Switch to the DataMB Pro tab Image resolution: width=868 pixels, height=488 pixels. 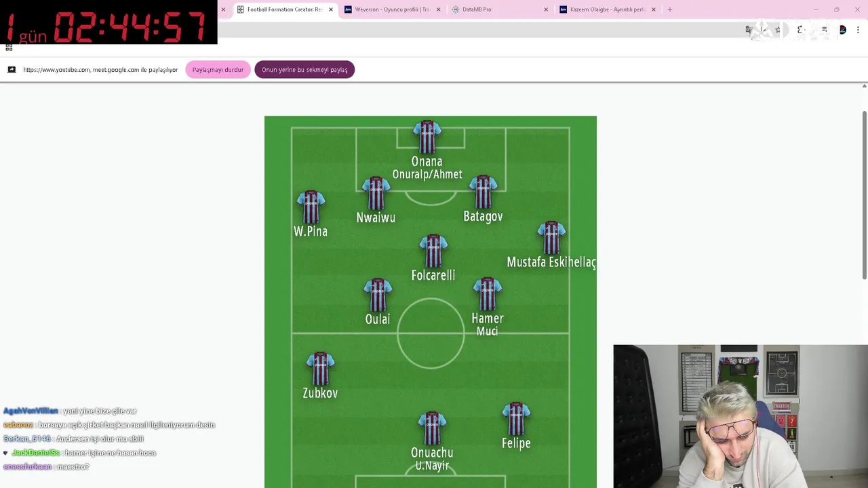point(500,9)
